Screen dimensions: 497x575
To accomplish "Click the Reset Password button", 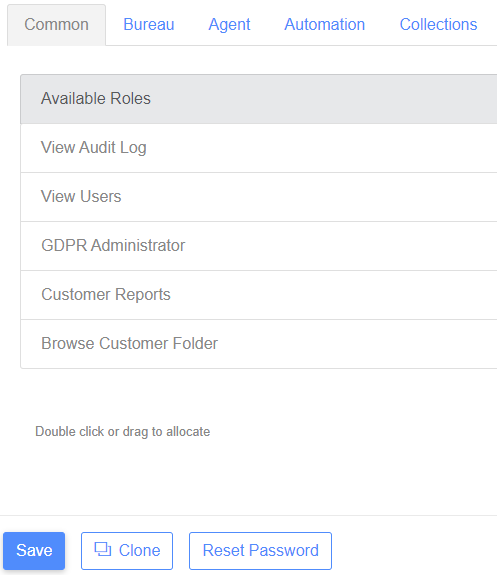I will [x=260, y=550].
